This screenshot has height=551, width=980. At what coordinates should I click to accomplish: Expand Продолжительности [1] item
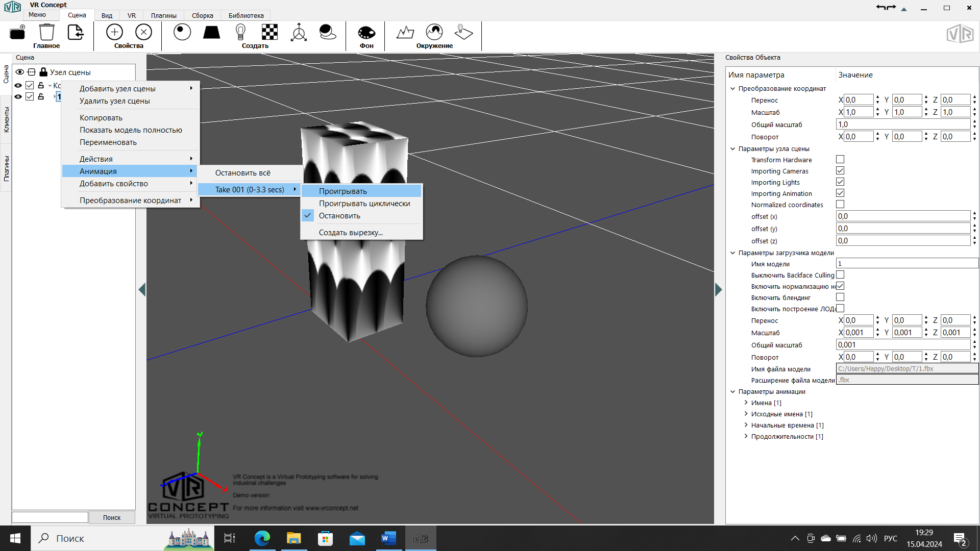point(746,436)
